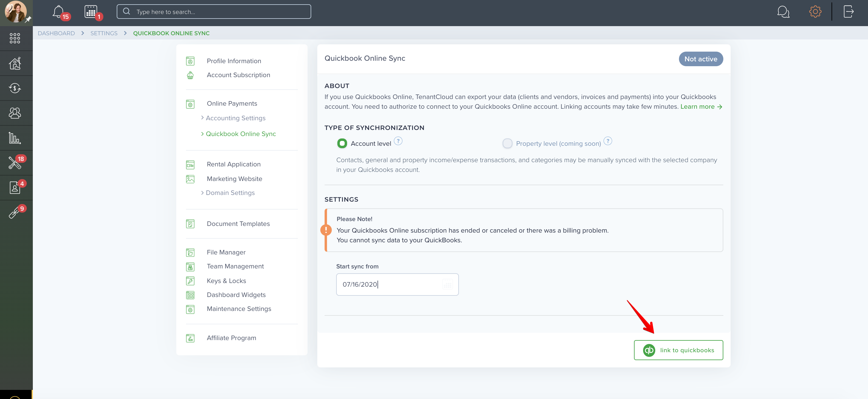
Task: Click the Dashboard Widgets icon
Action: click(x=190, y=295)
